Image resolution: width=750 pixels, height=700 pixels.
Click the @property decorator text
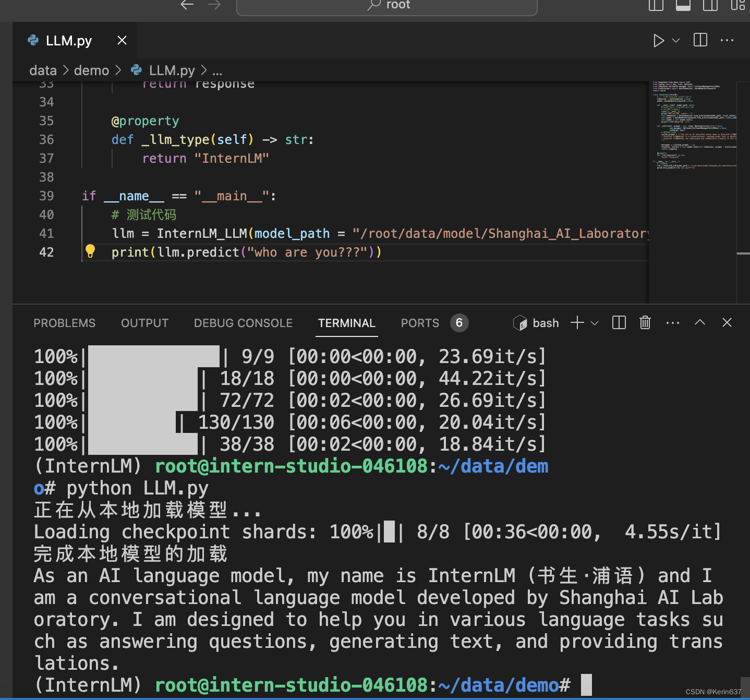click(x=145, y=121)
